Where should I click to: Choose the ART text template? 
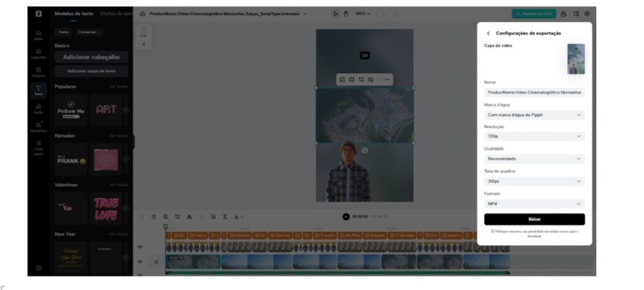pos(106,109)
